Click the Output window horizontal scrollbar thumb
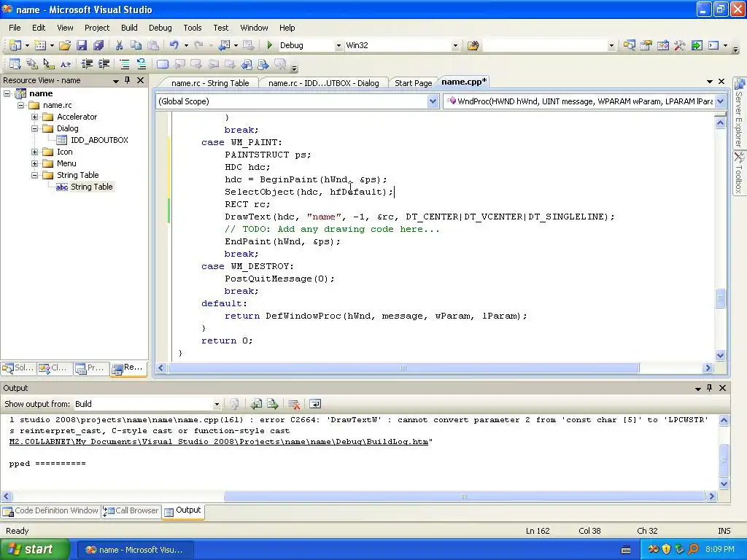This screenshot has width=747, height=560. coord(464,496)
